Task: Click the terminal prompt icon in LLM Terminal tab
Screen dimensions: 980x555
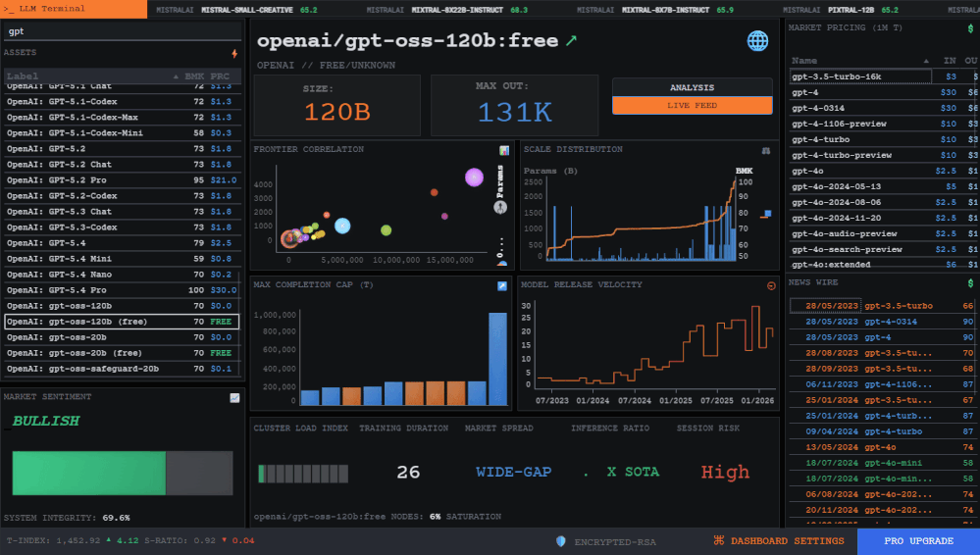Action: tap(9, 9)
